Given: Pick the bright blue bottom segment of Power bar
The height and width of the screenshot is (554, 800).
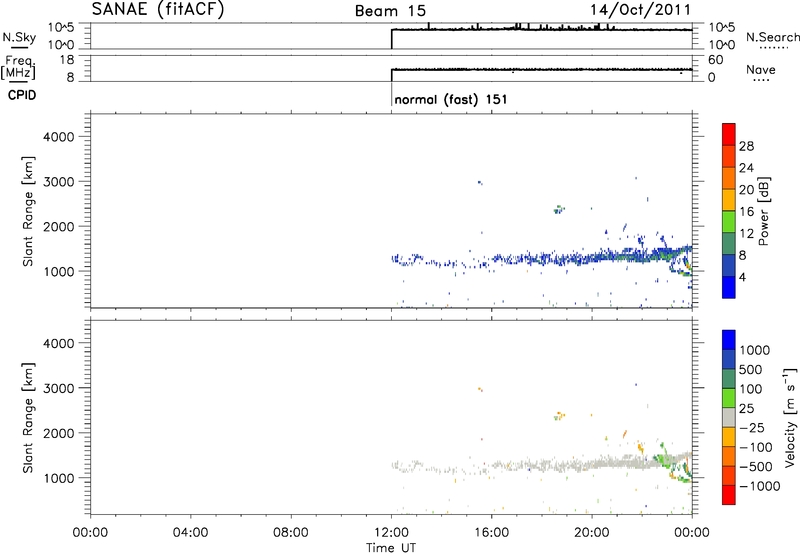Looking at the screenshot, I should [x=729, y=287].
